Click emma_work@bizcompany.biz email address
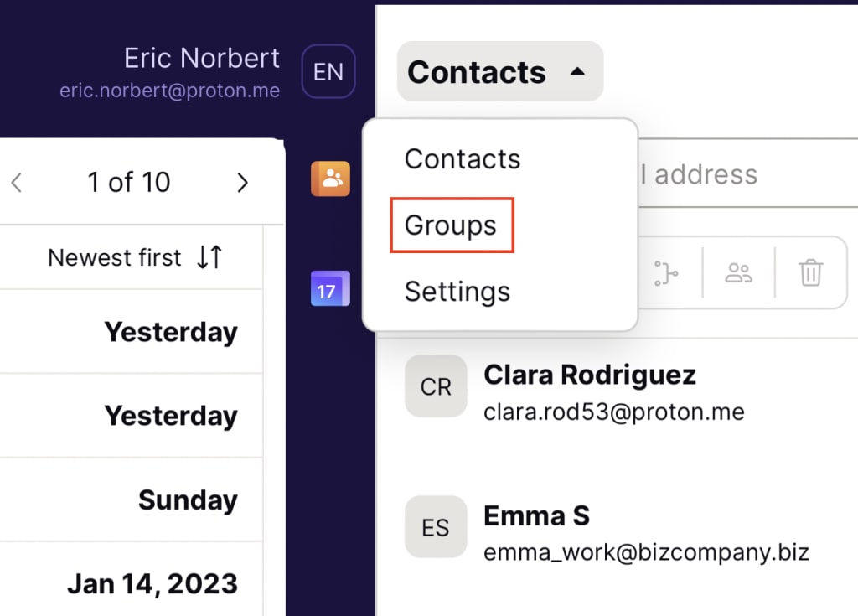The width and height of the screenshot is (858, 616). [646, 552]
